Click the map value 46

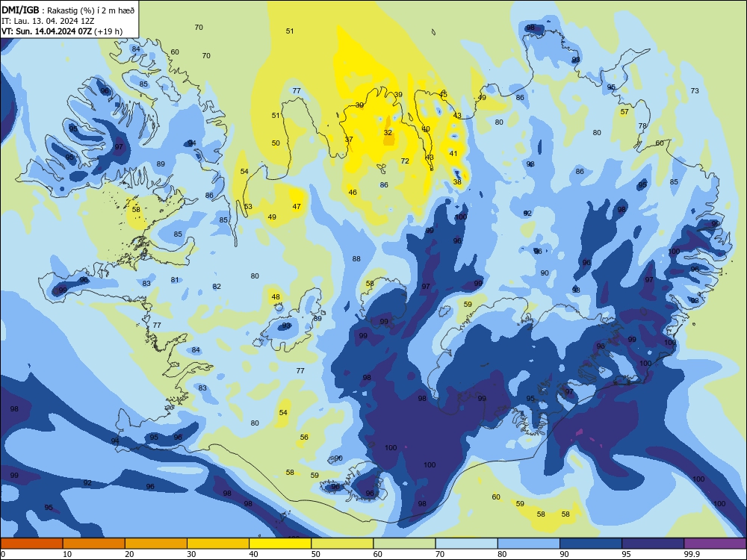coord(353,193)
